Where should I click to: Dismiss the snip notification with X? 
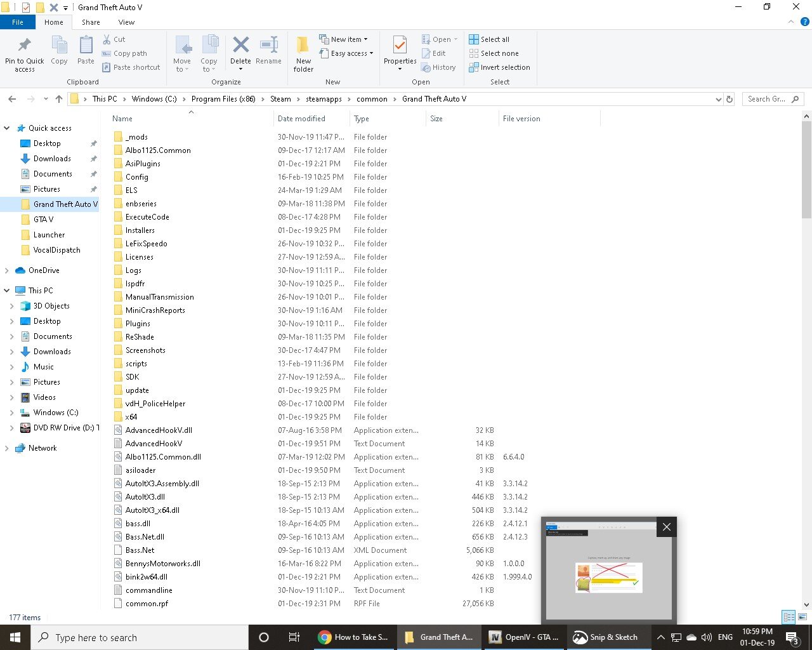point(666,527)
